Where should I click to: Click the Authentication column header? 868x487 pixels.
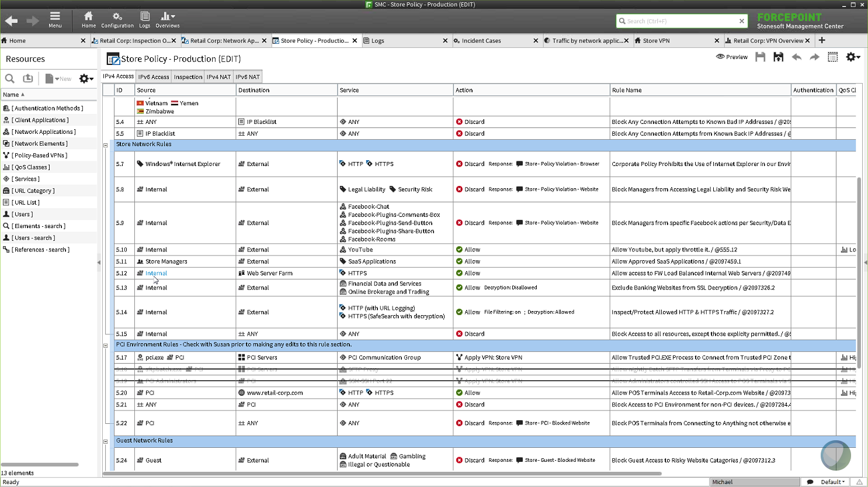tap(813, 90)
